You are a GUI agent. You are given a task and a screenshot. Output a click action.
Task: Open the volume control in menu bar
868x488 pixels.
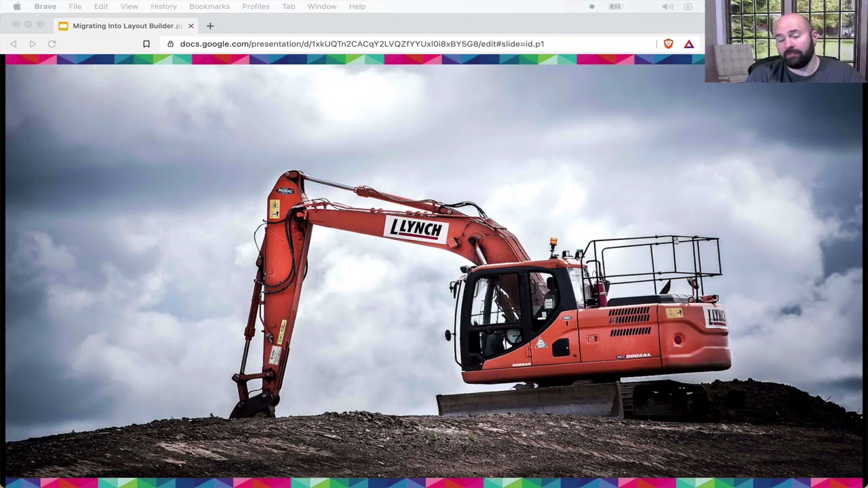click(x=667, y=7)
